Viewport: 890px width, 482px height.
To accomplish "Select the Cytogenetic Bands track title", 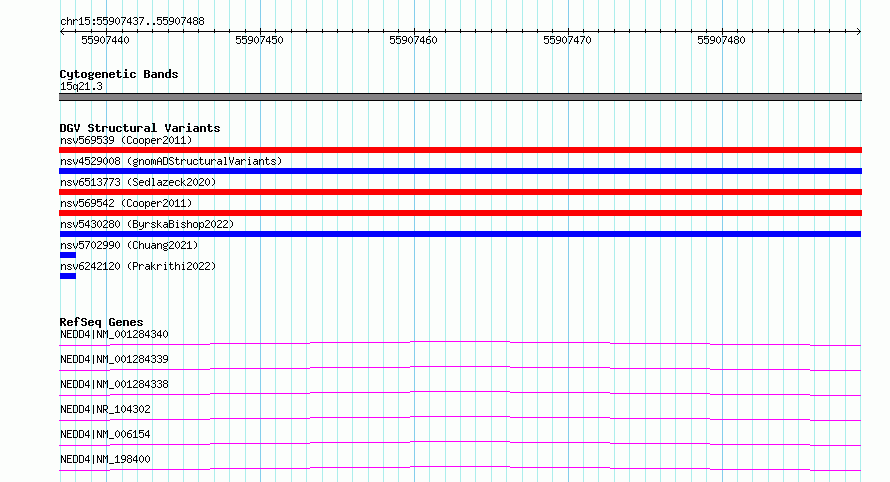I will coord(119,74).
